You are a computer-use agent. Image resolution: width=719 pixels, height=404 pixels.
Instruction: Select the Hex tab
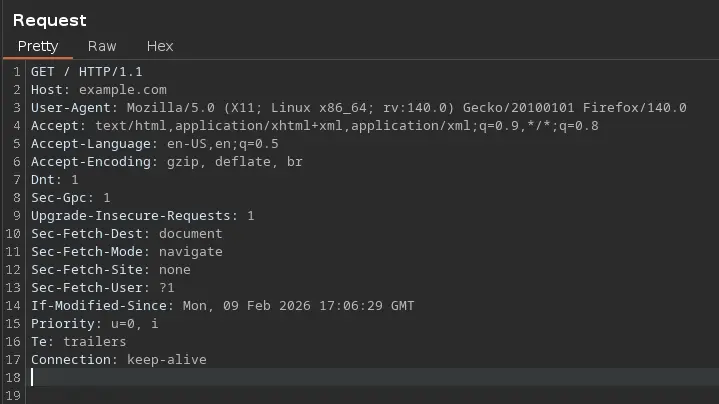click(x=160, y=46)
